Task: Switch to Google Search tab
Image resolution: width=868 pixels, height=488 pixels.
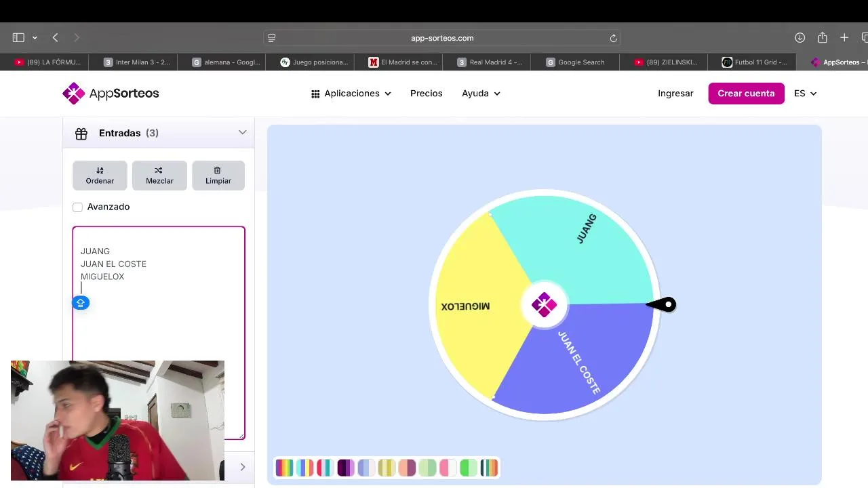Action: coord(575,62)
